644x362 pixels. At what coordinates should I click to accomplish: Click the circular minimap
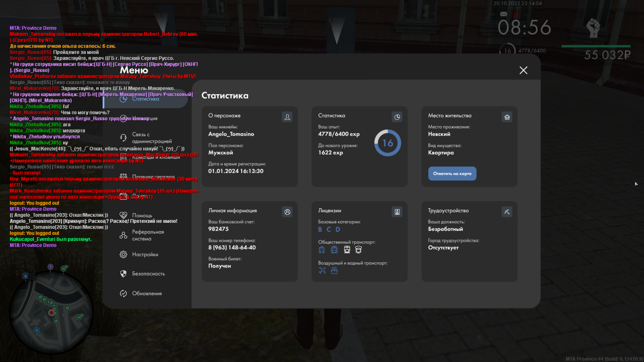point(52,313)
